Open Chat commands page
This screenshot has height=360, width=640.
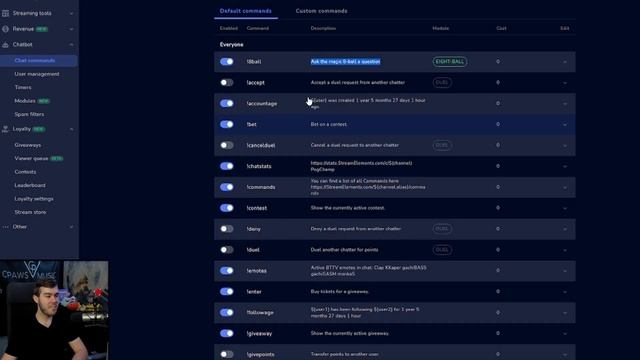(x=39, y=60)
